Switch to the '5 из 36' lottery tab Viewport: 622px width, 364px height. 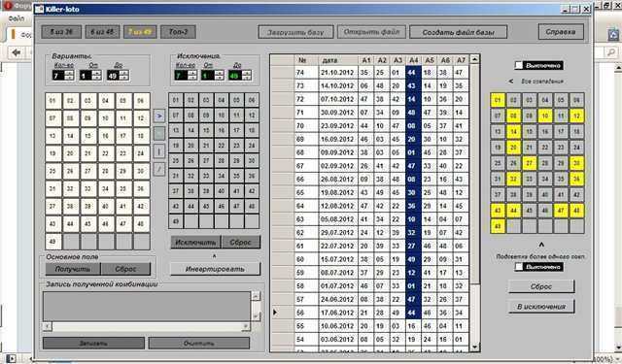[x=61, y=32]
